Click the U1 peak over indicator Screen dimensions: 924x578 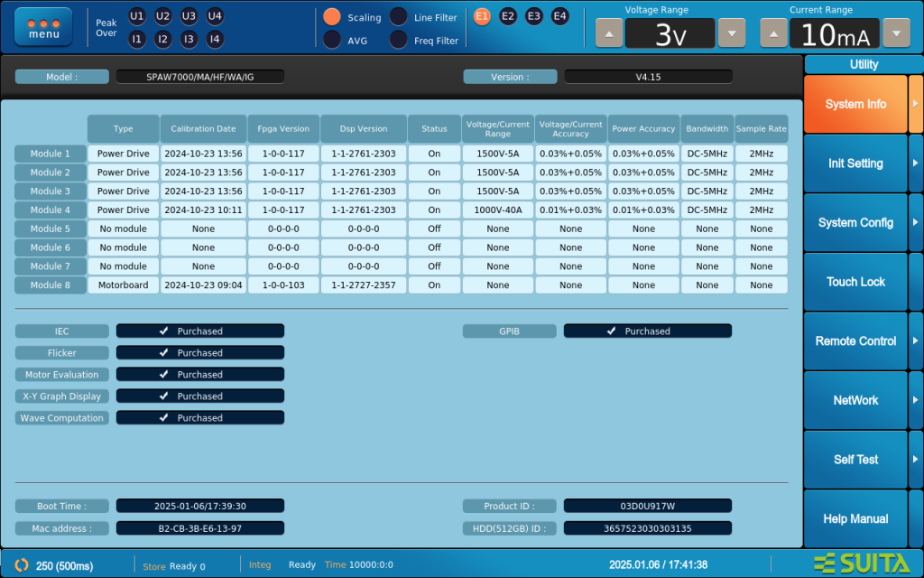coord(136,16)
